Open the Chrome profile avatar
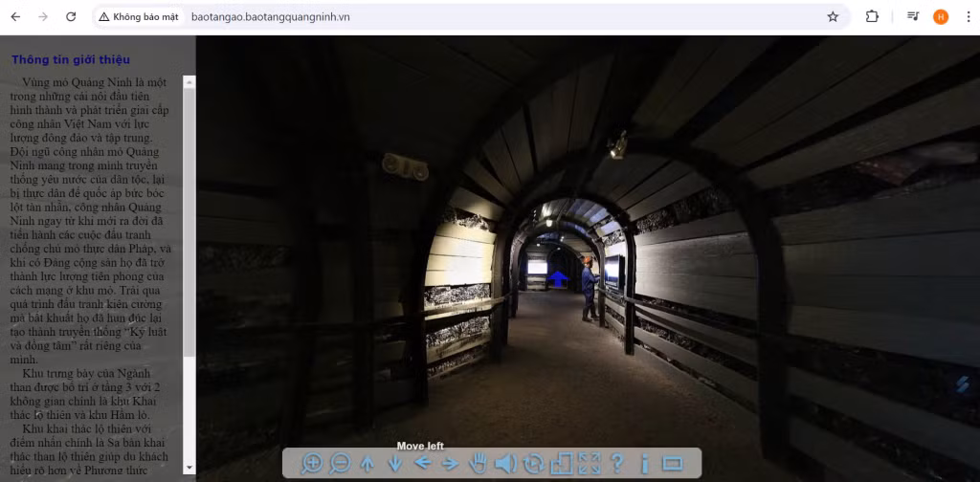 pos(941,17)
